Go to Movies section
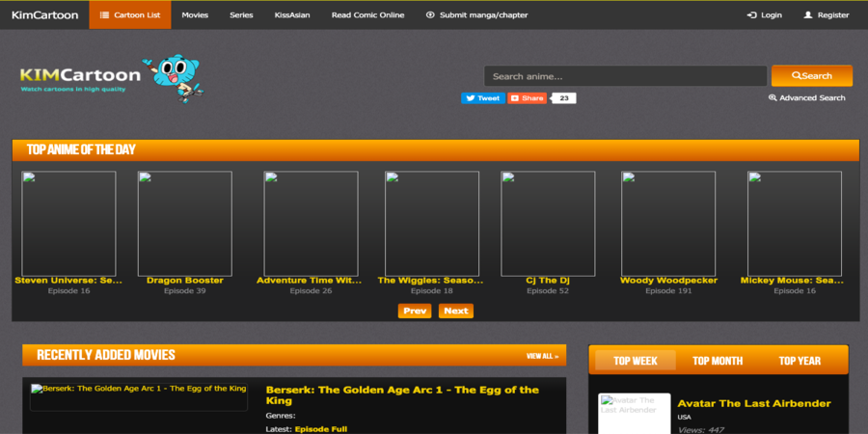Image resolution: width=868 pixels, height=434 pixels. click(195, 14)
